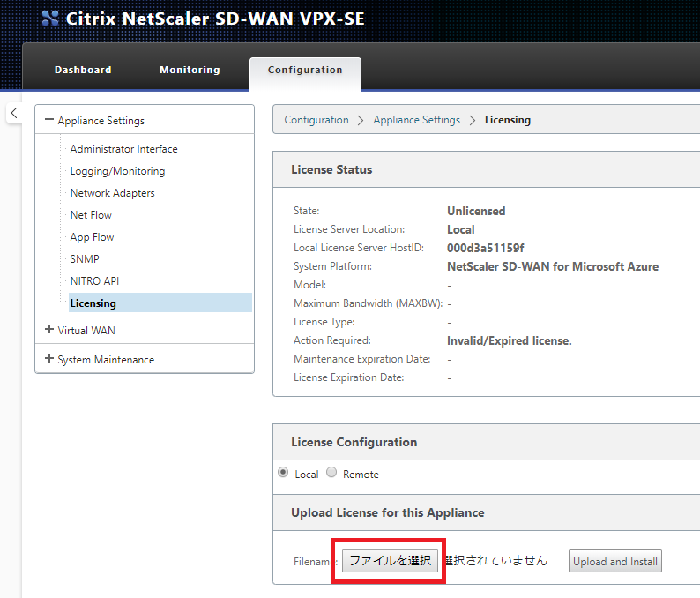Click Citrix NetScaler SD-WAN VPX-SE title

pyautogui.click(x=215, y=19)
